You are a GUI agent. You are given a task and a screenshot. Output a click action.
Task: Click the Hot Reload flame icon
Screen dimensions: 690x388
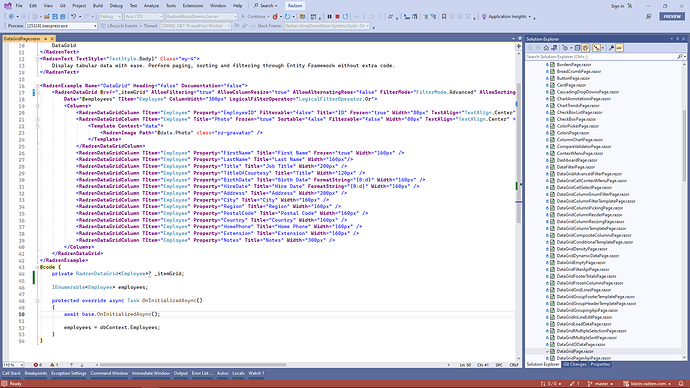(275, 17)
